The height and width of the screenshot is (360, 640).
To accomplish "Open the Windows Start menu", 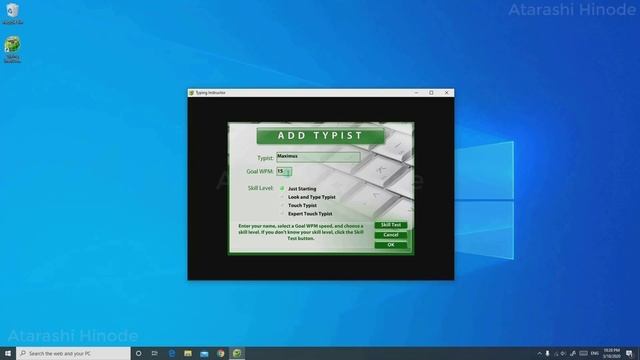I will [x=8, y=353].
